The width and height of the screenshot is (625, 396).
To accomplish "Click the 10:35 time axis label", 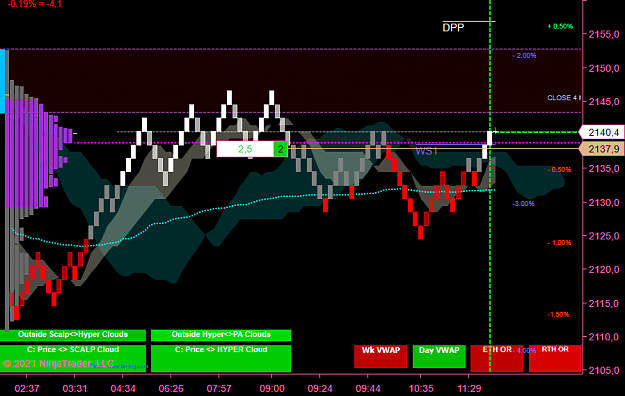I will pos(421,388).
